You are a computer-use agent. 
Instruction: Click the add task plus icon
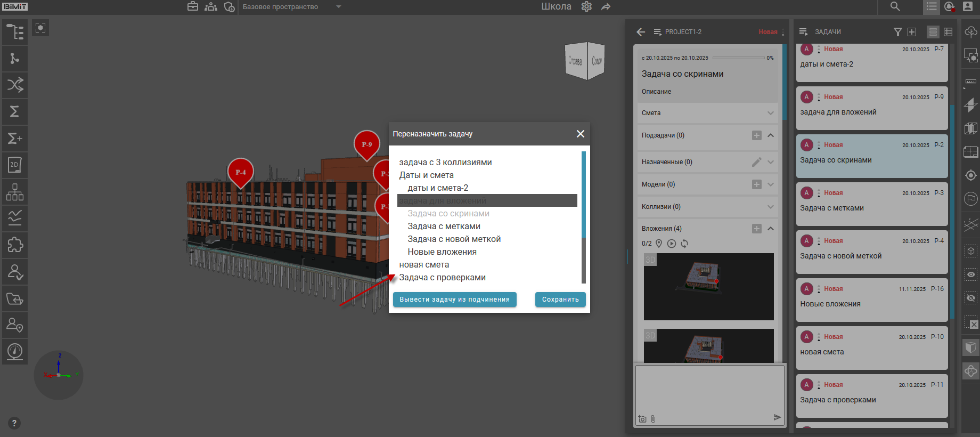(912, 32)
